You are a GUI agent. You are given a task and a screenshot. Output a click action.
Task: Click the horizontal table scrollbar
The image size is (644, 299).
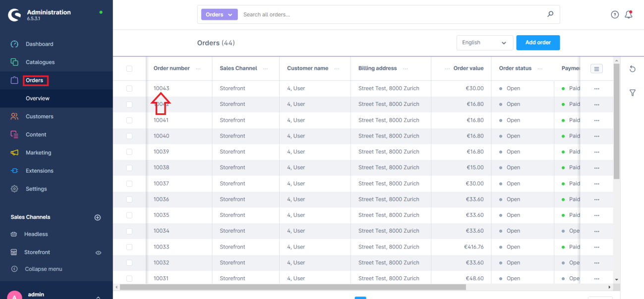(x=293, y=287)
